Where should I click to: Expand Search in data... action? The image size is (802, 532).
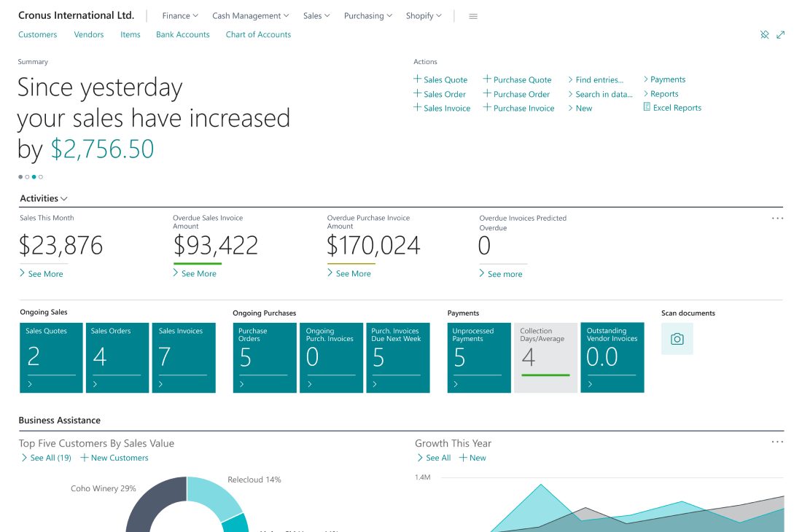(x=600, y=94)
